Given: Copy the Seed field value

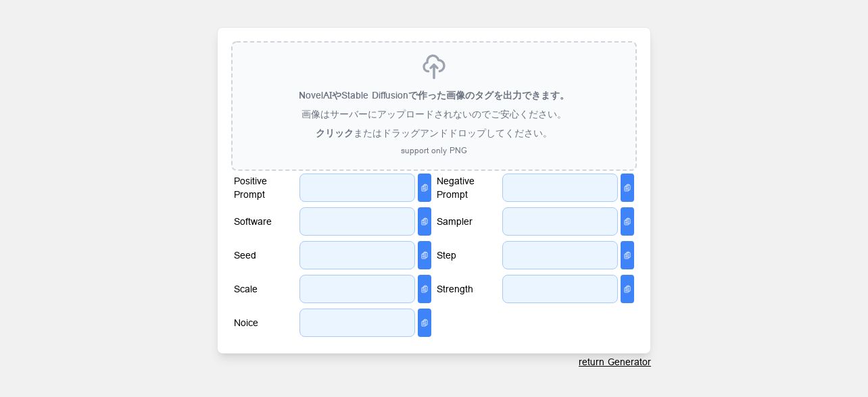Looking at the screenshot, I should pyautogui.click(x=425, y=255).
